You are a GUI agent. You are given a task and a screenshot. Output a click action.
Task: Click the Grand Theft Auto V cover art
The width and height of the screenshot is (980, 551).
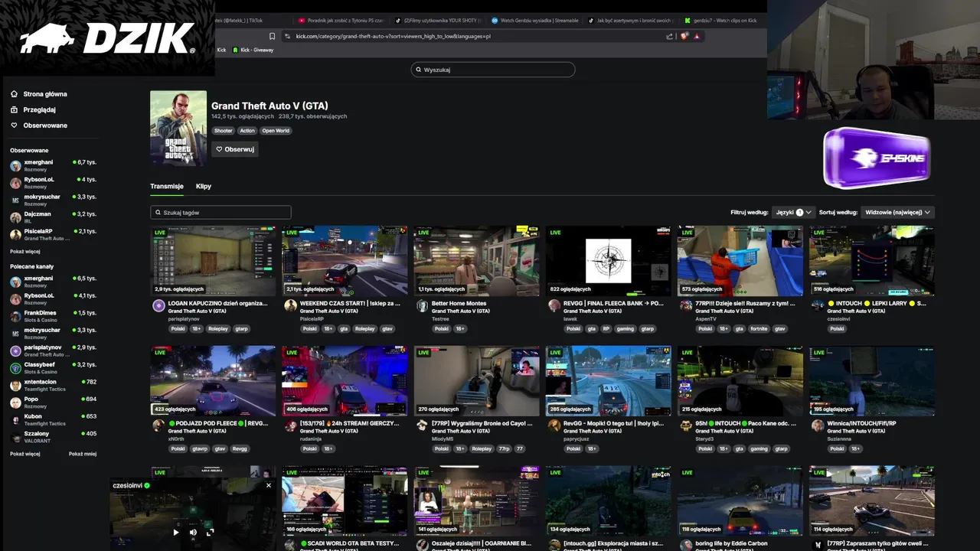tap(178, 128)
